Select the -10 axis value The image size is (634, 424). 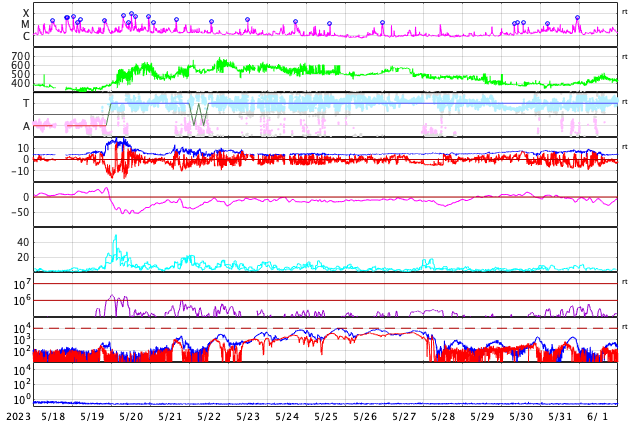point(20,171)
